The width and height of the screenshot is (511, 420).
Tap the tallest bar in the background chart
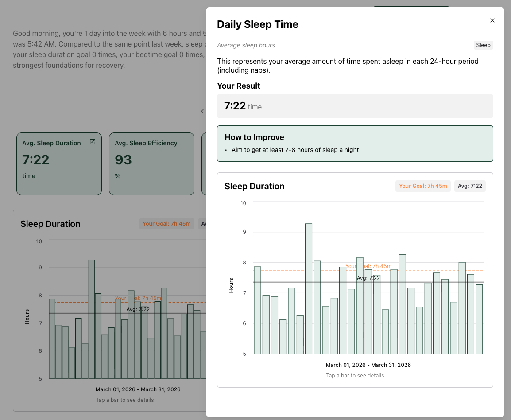[92, 319]
